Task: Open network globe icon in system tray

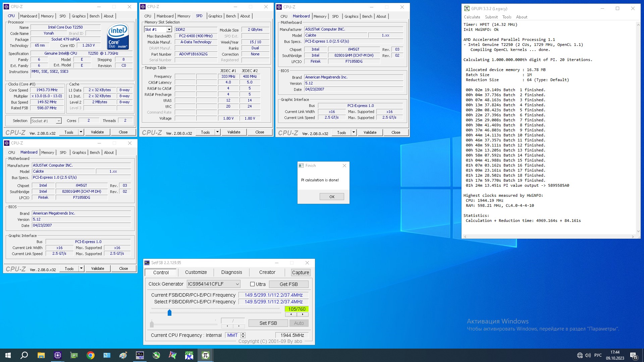Action: [x=580, y=355]
